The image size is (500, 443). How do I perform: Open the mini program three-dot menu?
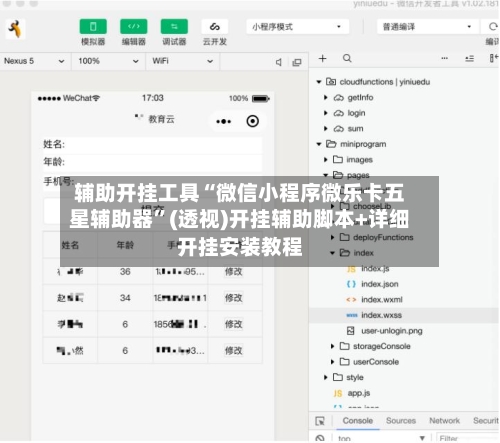click(x=223, y=121)
